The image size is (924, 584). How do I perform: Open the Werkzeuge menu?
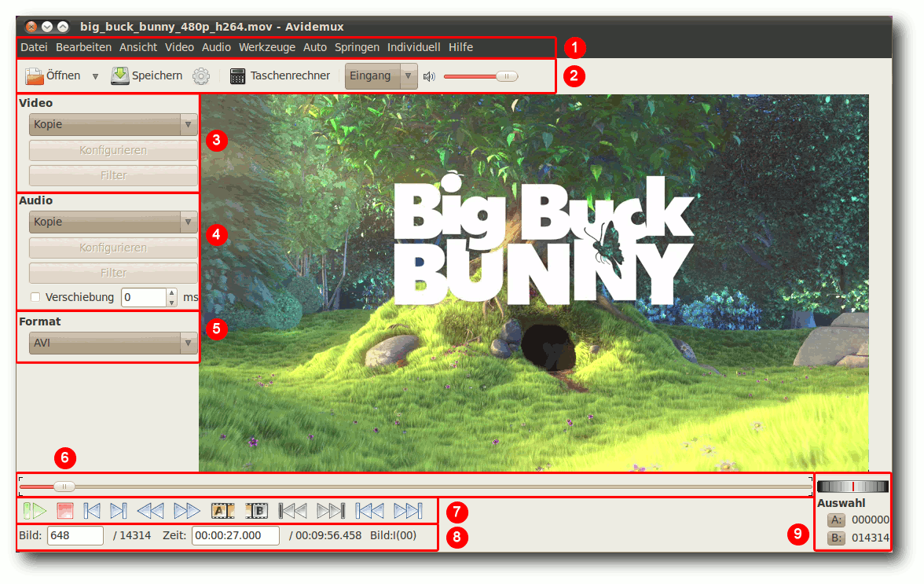(267, 47)
